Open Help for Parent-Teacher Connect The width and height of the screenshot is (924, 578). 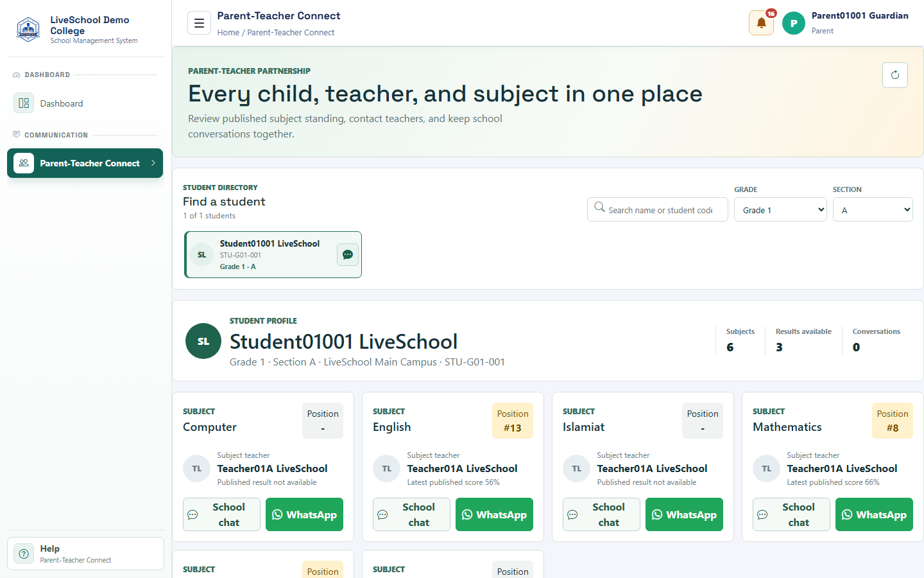85,554
